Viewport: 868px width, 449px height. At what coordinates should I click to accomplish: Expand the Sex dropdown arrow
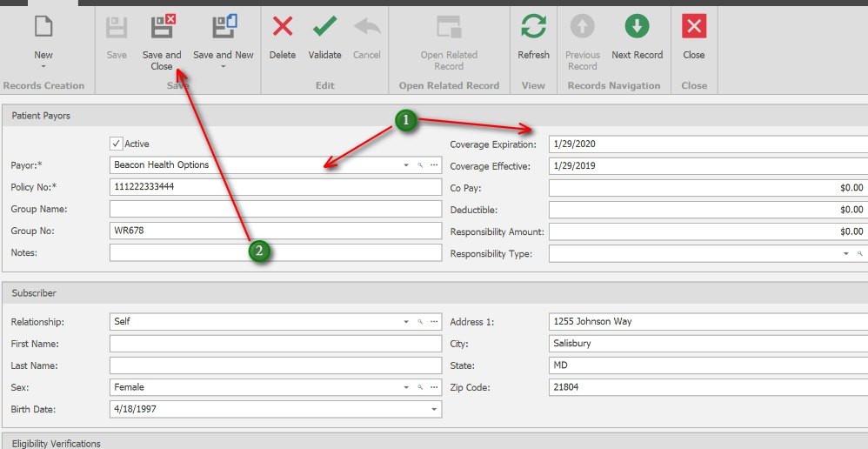pyautogui.click(x=405, y=387)
